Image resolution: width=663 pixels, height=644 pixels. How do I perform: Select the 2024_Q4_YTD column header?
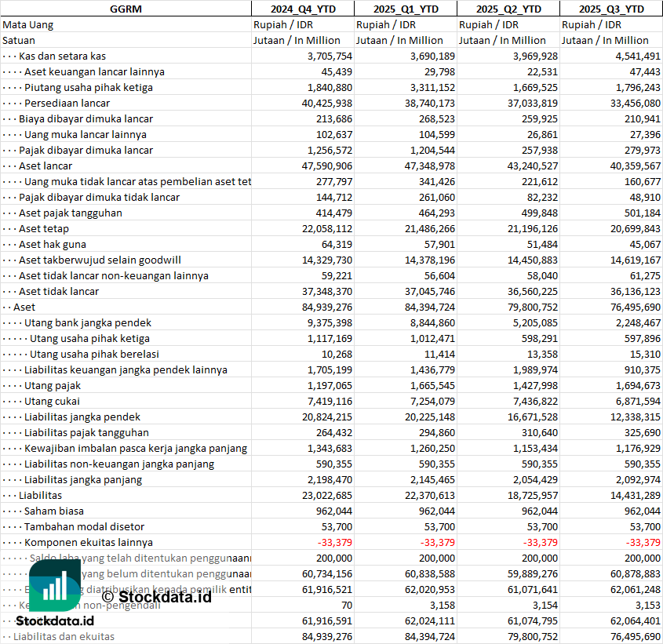pos(302,9)
